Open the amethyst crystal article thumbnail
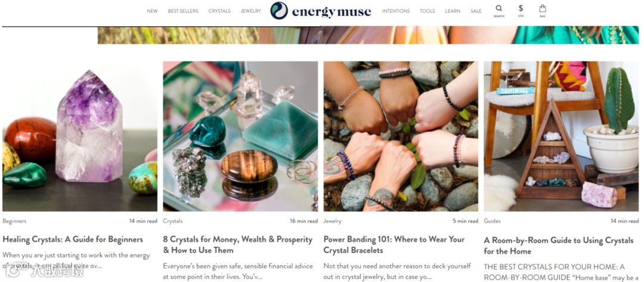This screenshot has width=644, height=282. tap(80, 137)
